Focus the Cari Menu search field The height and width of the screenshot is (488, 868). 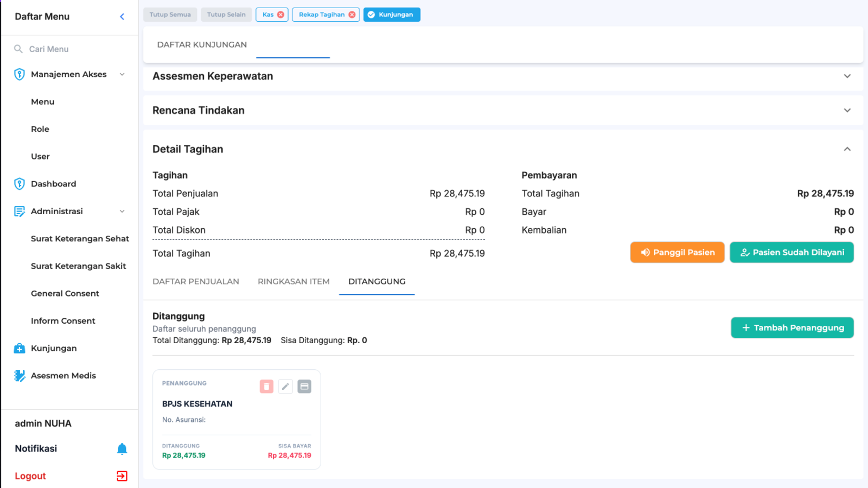click(69, 49)
